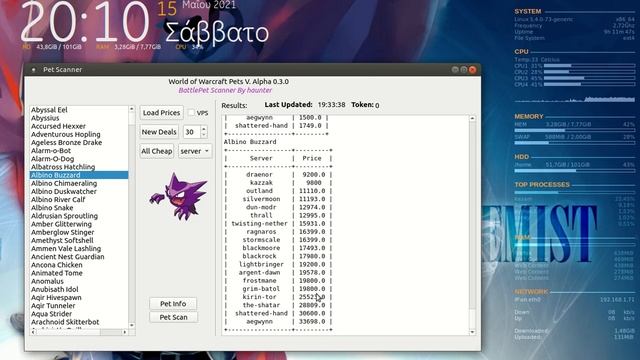Click the aegwynn 33698.0 row
Image resolution: width=640 pixels, height=360 pixels.
point(278,321)
